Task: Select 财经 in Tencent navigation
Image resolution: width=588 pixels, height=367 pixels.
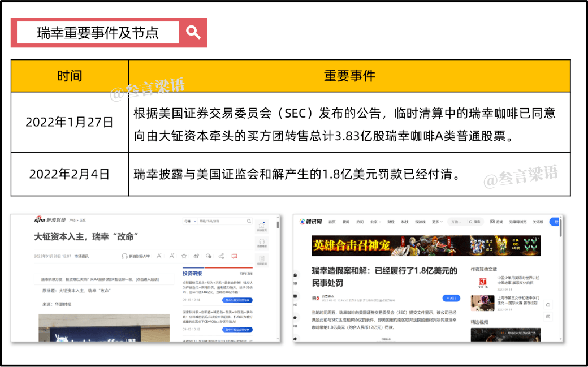Action: click(391, 222)
